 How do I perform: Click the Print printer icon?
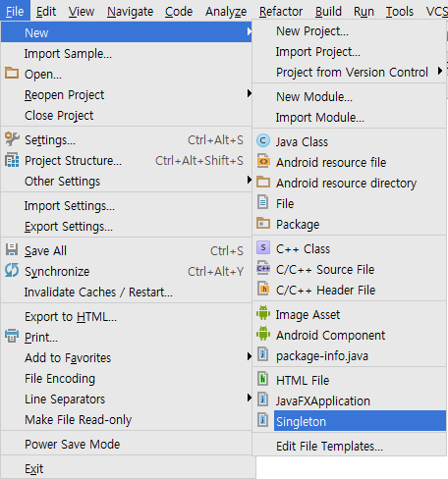(12, 337)
